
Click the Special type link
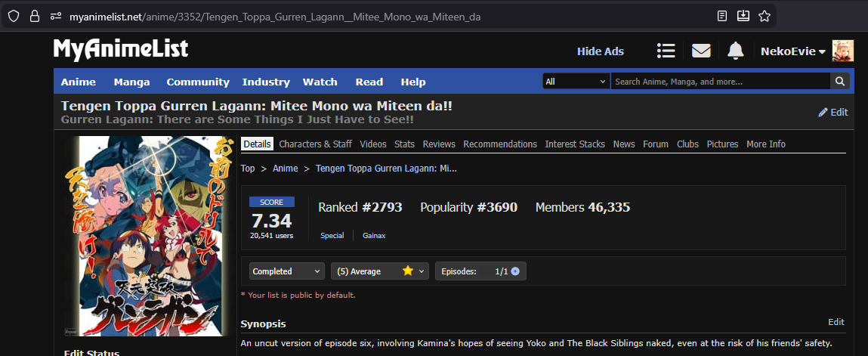coord(332,235)
